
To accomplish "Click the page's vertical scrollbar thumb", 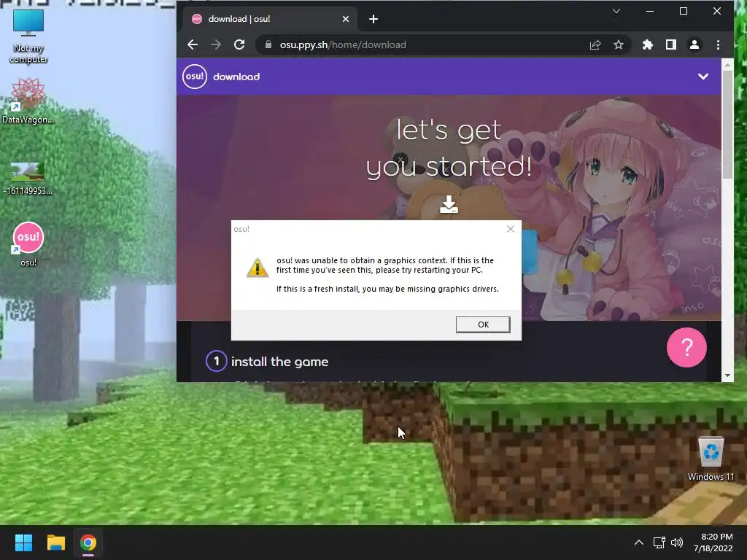I will click(727, 125).
